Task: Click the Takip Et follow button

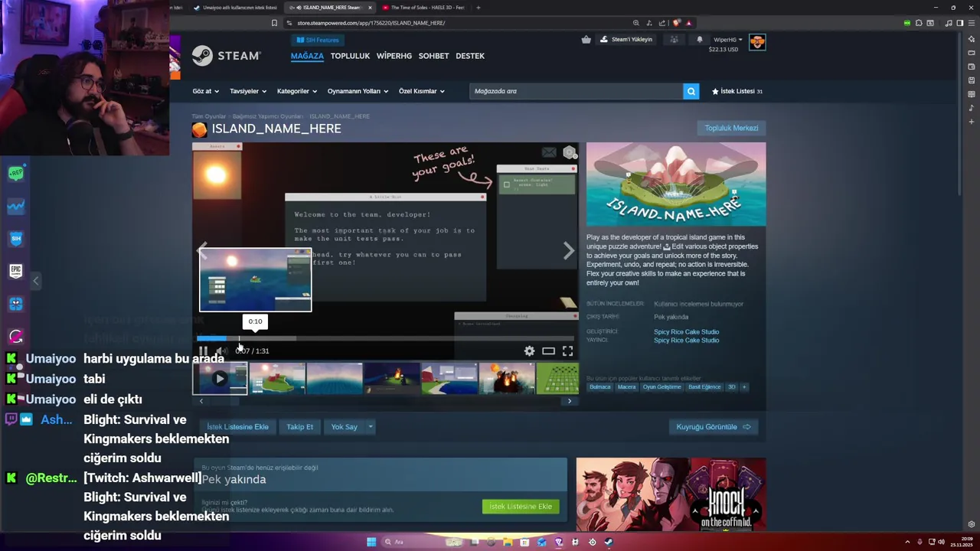Action: tap(299, 427)
